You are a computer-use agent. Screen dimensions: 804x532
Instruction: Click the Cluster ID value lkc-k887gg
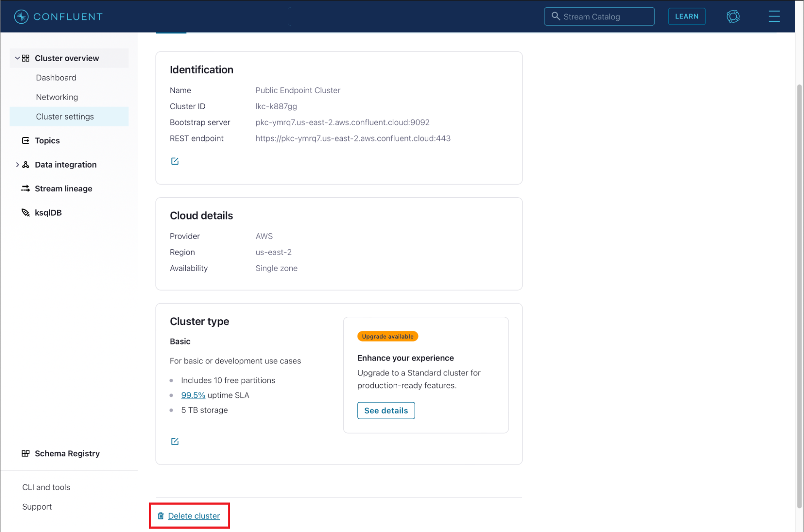276,107
